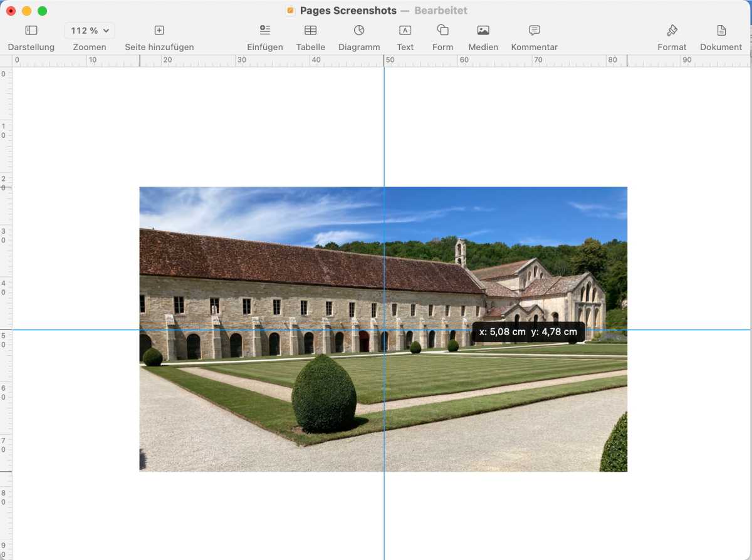
Task: Open the Medien media browser icon
Action: (483, 30)
